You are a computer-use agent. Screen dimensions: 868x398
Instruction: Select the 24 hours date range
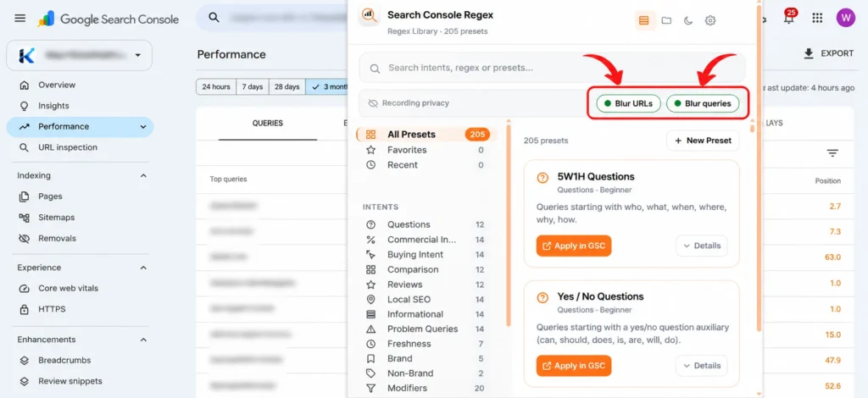[216, 87]
